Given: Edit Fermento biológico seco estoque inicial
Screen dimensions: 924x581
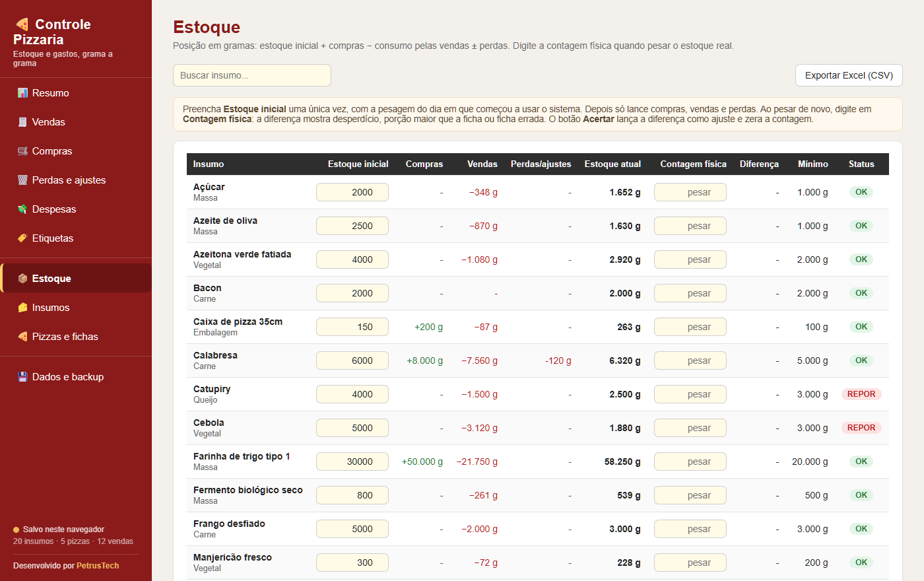Looking at the screenshot, I should click(352, 495).
